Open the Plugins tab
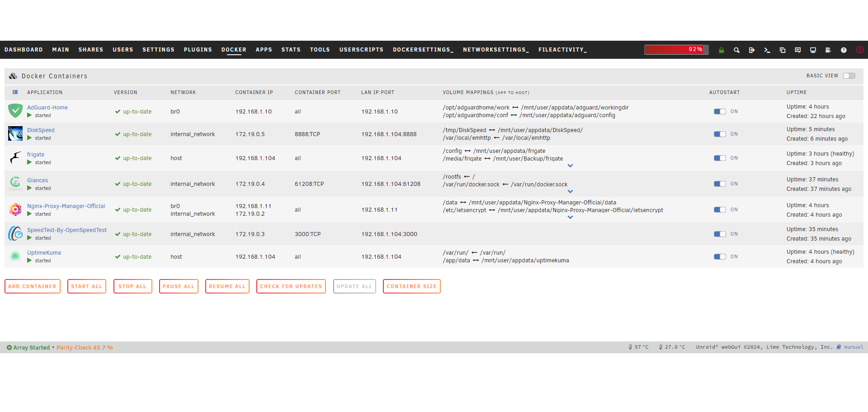The image size is (868, 412). pos(198,50)
